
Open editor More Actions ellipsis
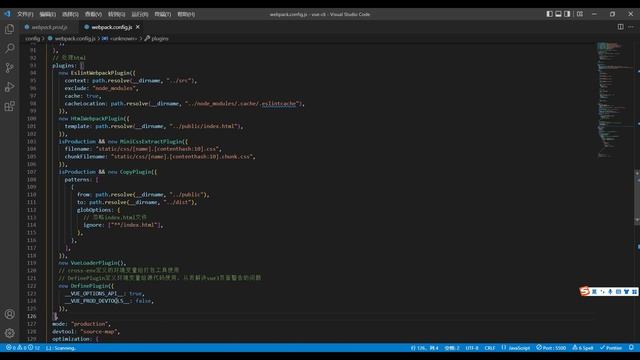coord(631,27)
